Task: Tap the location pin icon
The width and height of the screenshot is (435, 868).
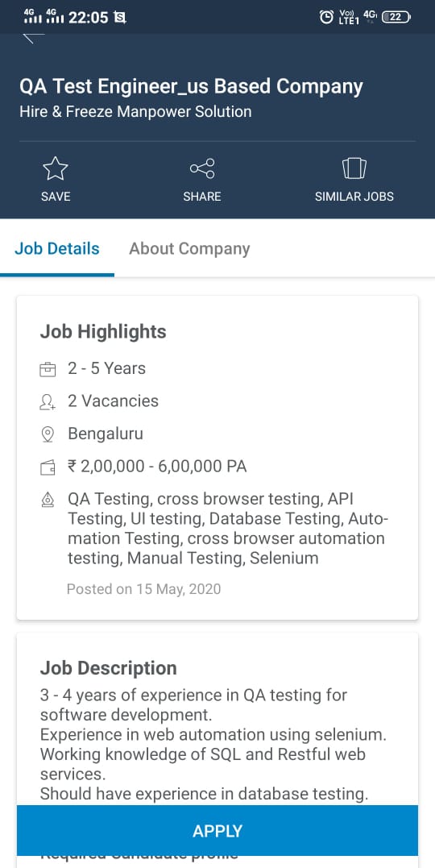Action: coord(48,434)
